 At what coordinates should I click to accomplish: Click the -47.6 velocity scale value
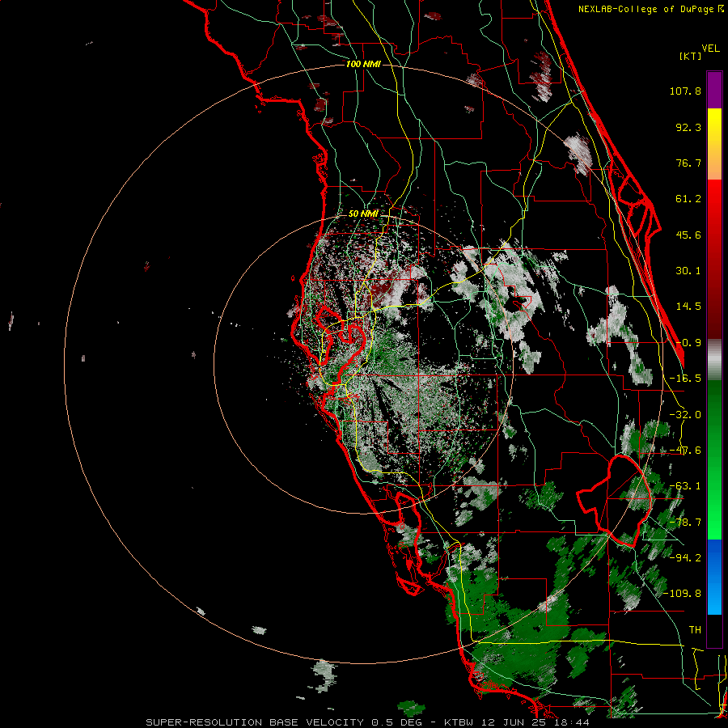685,451
